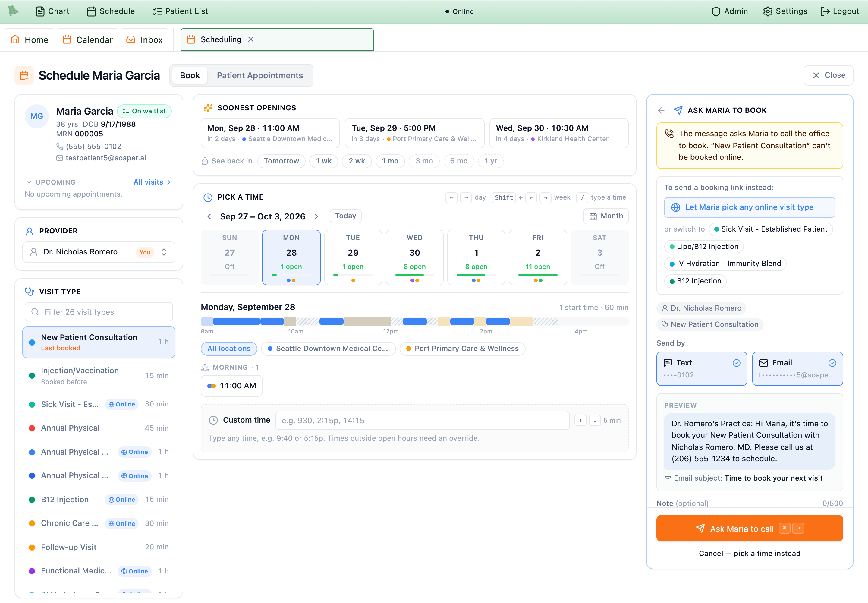Select Tuesday 29 day card
The width and height of the screenshot is (868, 603).
(353, 257)
